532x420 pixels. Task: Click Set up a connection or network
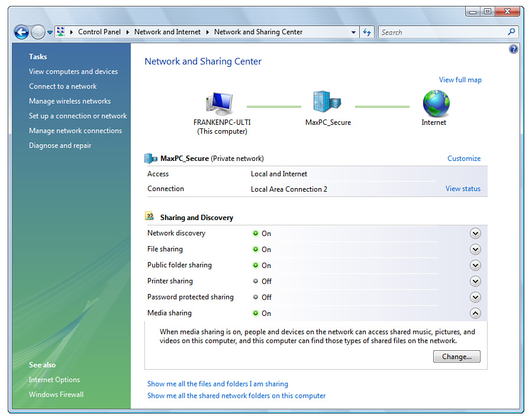coord(78,116)
